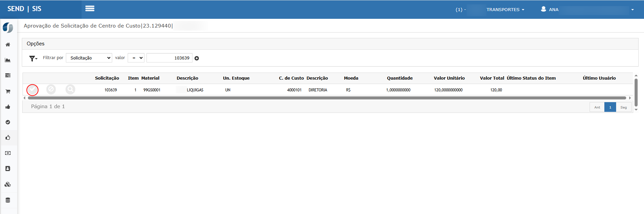
Task: Click the filter value field showing 103639
Action: (169, 58)
